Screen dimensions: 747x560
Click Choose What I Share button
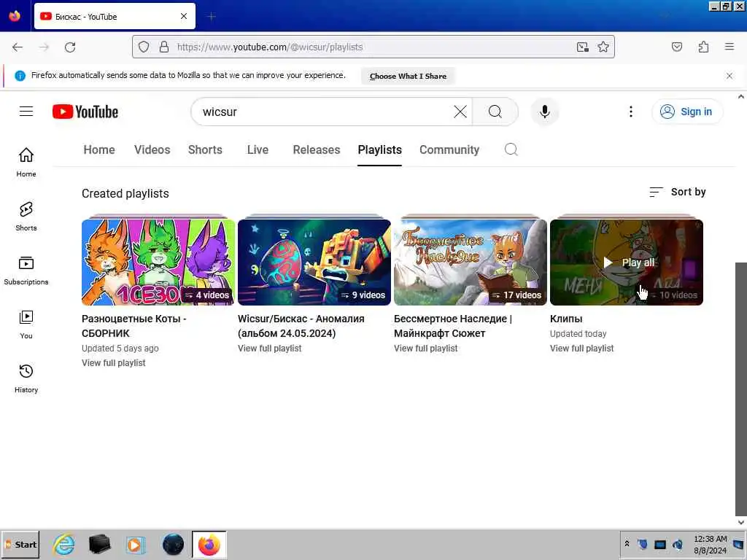[408, 76]
